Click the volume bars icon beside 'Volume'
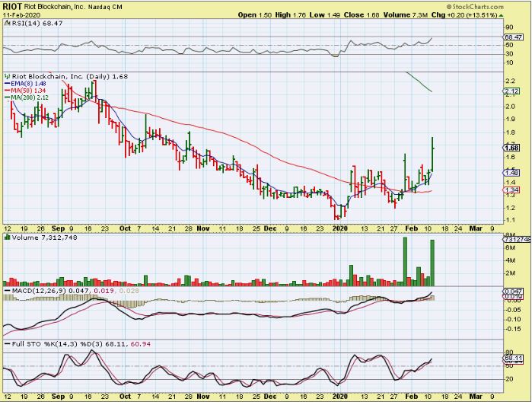Viewport: 532px width, 405px height. click(8, 238)
